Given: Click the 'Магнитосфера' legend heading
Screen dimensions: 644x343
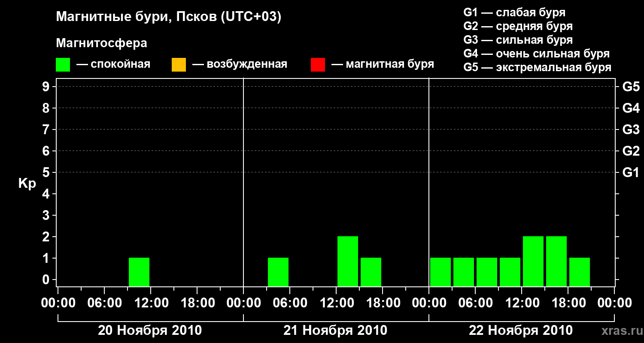Looking at the screenshot, I should tap(101, 43).
